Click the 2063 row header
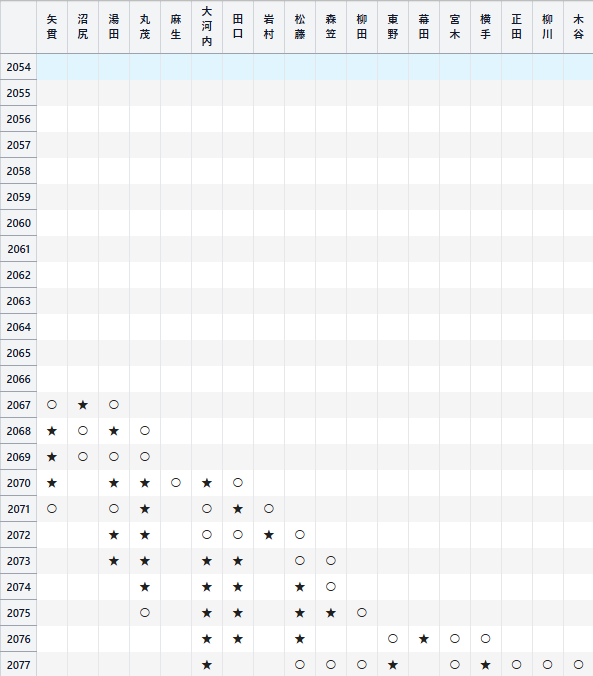The image size is (593, 676). tap(19, 301)
